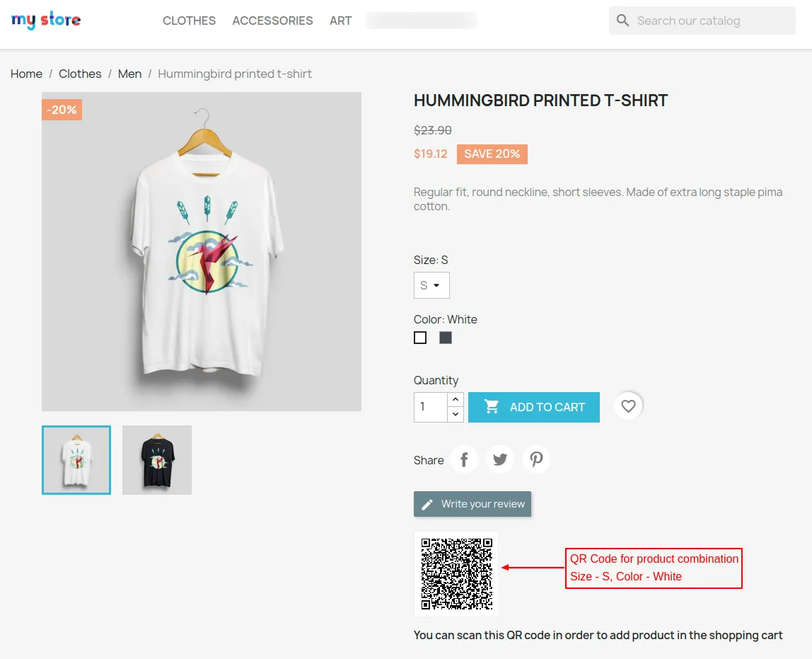This screenshot has width=812, height=659.
Task: Pin the product on Pinterest
Action: [536, 459]
